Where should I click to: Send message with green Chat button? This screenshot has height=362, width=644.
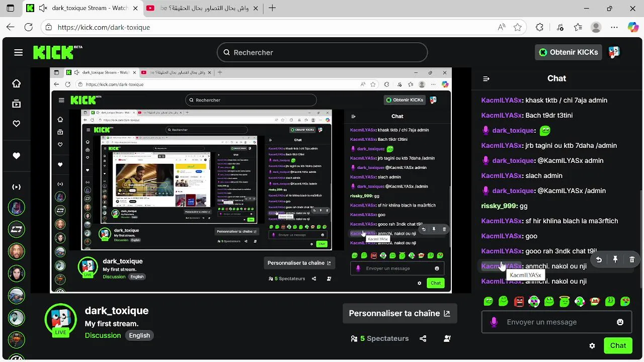click(x=618, y=345)
